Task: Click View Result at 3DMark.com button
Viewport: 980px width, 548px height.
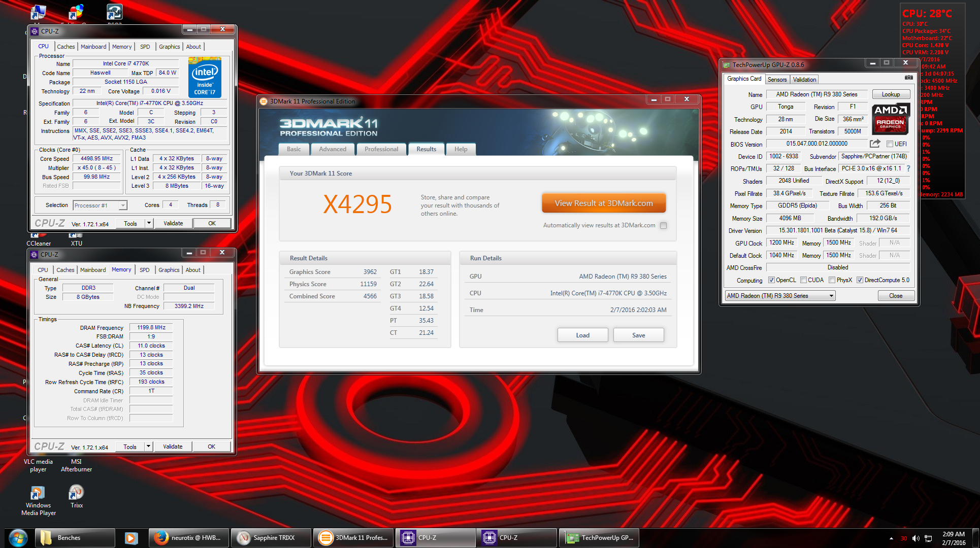Action: (604, 203)
